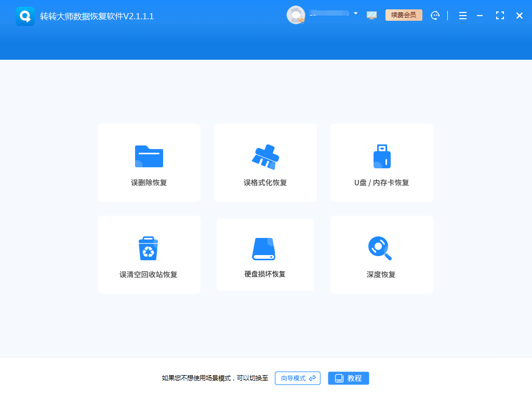Select the U盘 / 内存卡恢复 label
532x399 pixels.
(382, 182)
